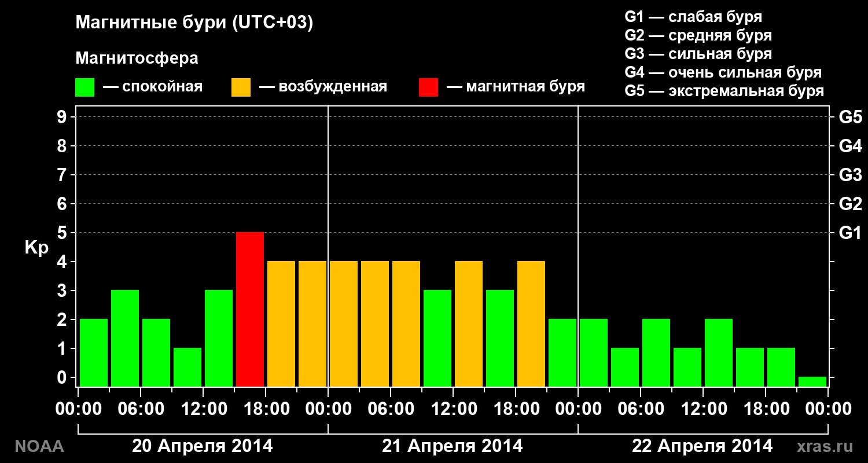Screen dimensions: 868x463
Task: Click the 'Магнитные бури (UTC+03)' title
Action: pyautogui.click(x=194, y=23)
